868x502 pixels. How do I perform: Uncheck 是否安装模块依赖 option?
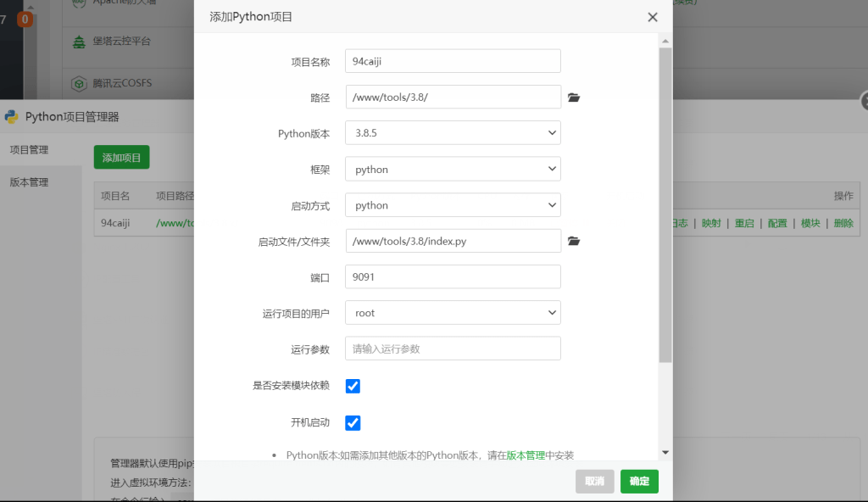353,386
